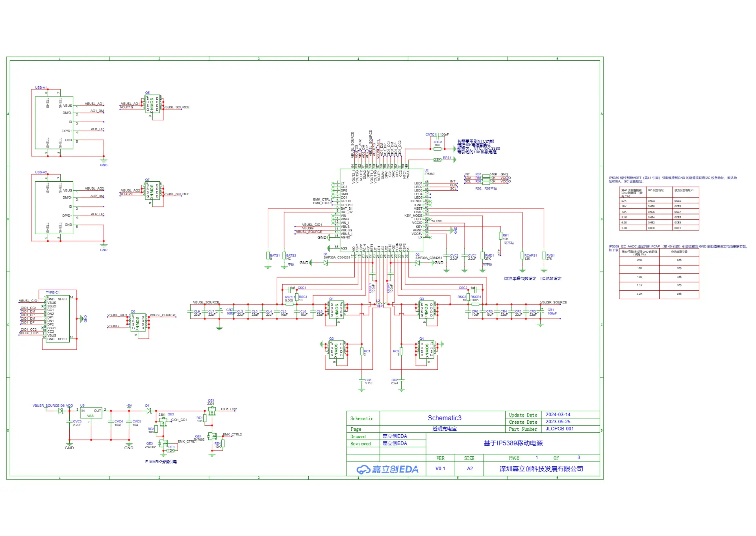Select the L2 10uH inductor symbol
This screenshot has width=756, height=536.
coord(382,303)
